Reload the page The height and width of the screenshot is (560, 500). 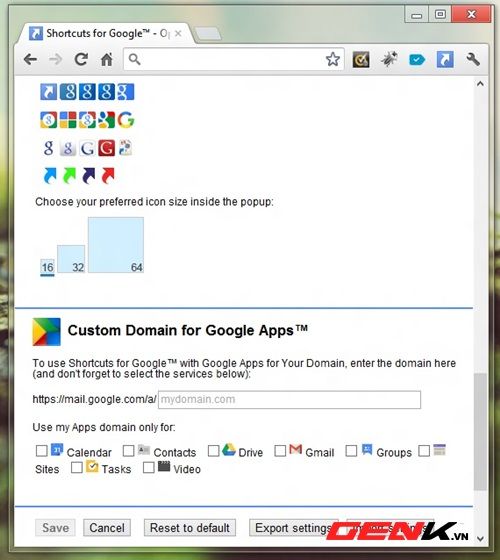(81, 59)
